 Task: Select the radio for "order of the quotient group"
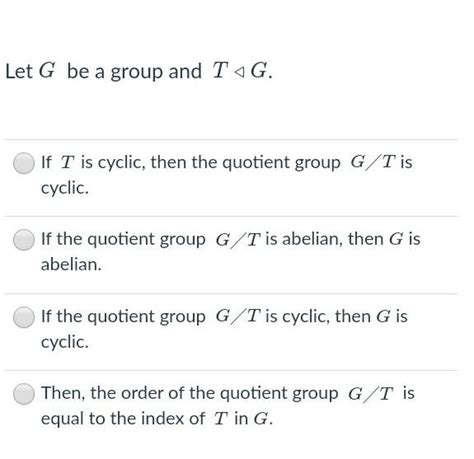[24, 394]
